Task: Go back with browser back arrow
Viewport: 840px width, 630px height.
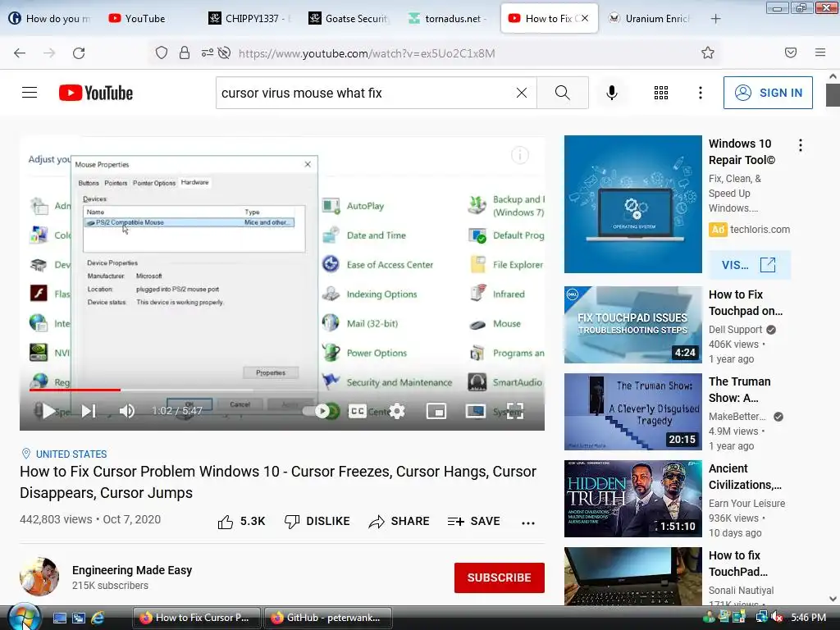Action: 20,53
